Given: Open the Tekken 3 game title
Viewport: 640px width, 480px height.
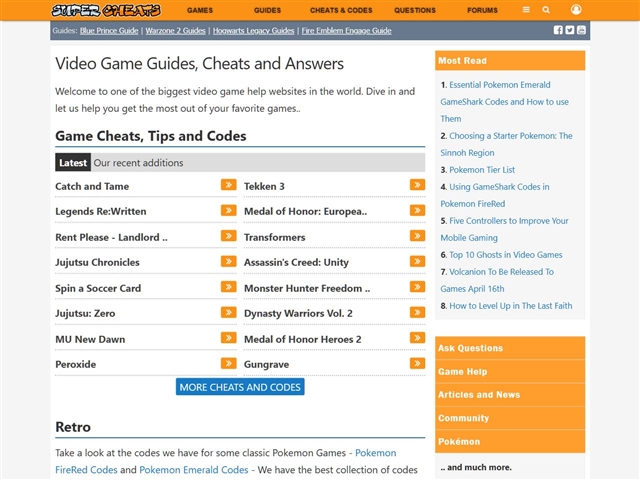Looking at the screenshot, I should click(264, 187).
